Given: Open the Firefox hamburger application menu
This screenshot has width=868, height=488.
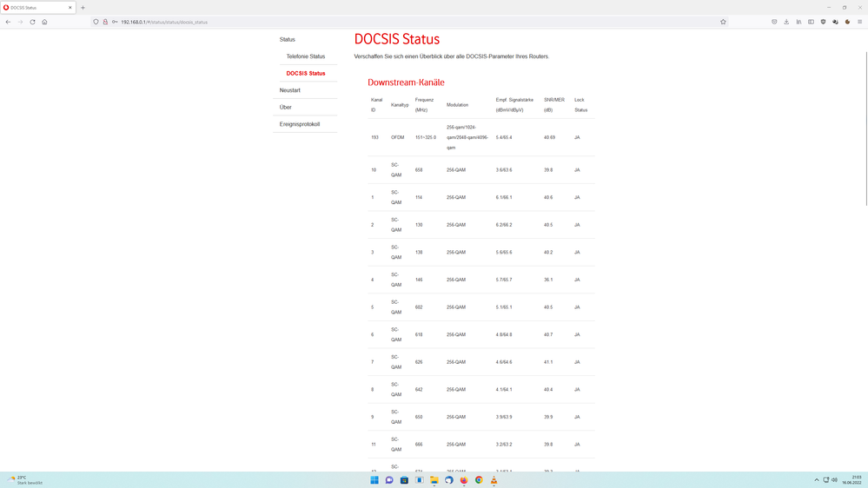Looking at the screenshot, I should (859, 22).
